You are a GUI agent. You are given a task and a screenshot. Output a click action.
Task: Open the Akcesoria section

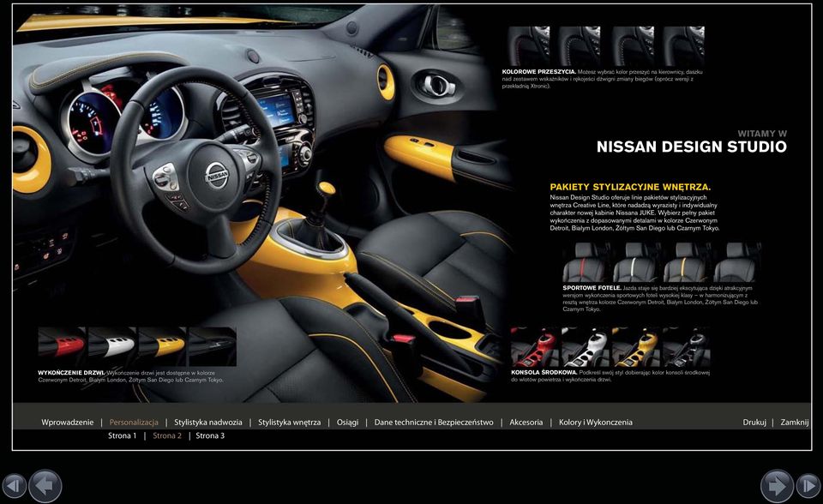(x=526, y=422)
